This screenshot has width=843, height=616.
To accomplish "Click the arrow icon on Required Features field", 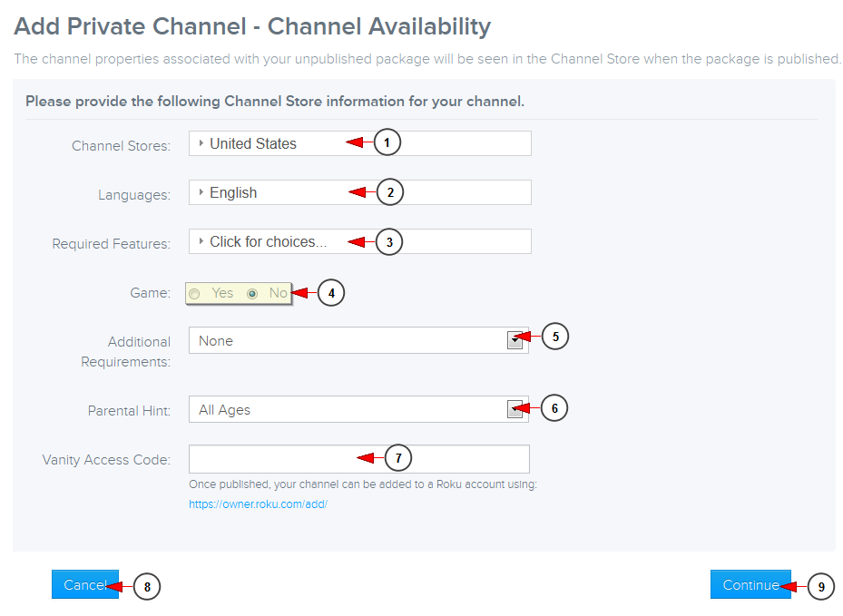I will point(201,241).
